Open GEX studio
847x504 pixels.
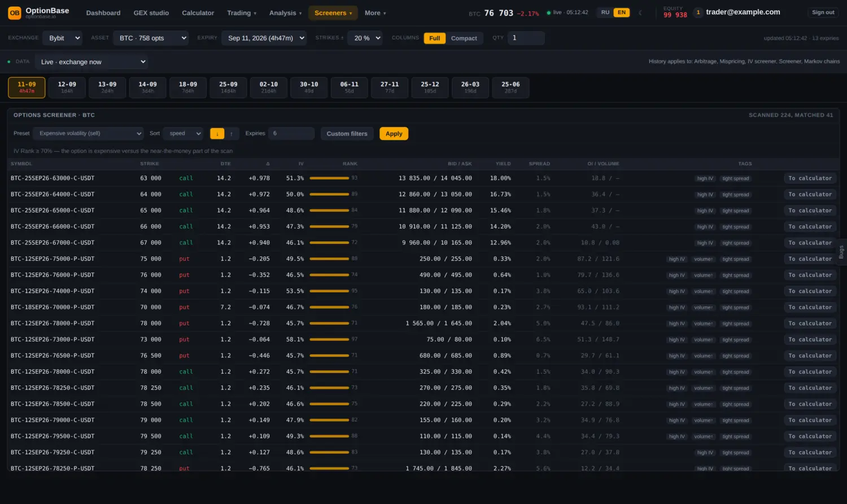151,13
